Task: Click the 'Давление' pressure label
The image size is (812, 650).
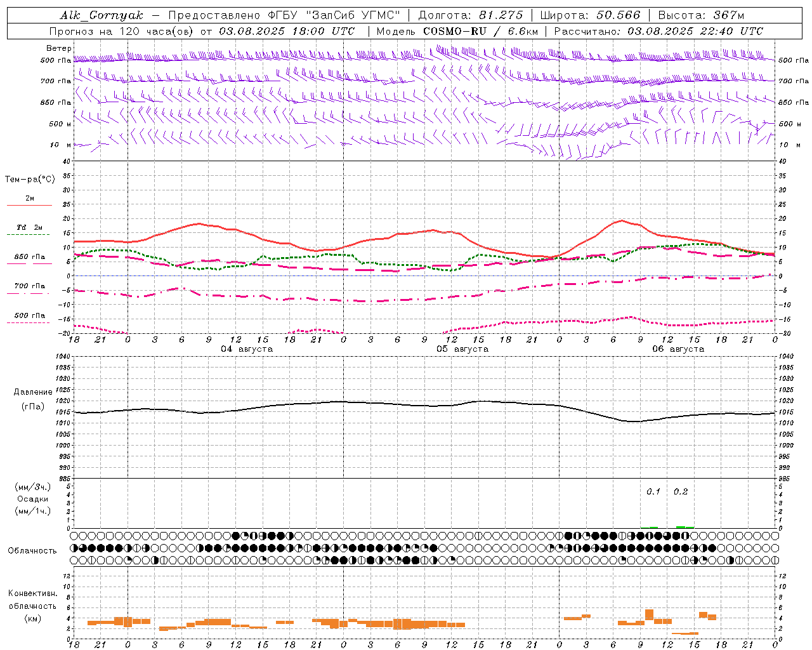Action: click(x=33, y=392)
